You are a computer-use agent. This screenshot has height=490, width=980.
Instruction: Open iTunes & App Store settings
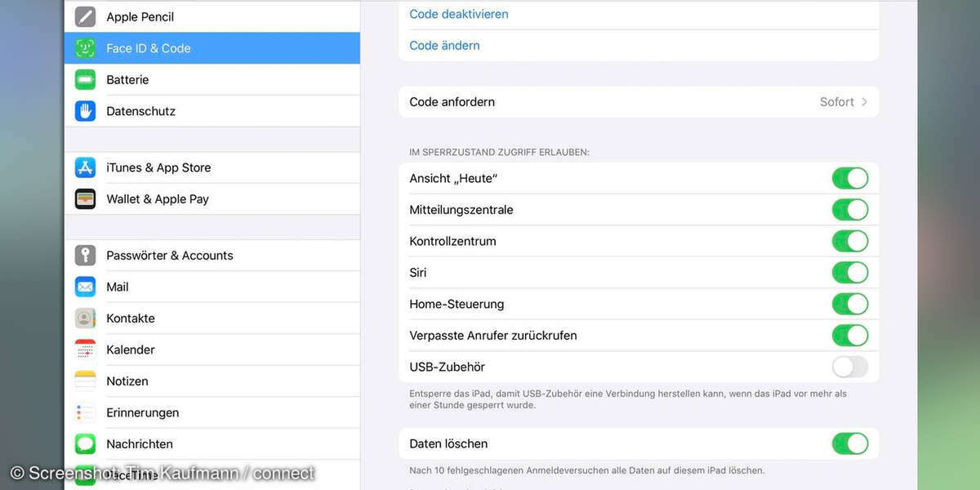point(212,167)
